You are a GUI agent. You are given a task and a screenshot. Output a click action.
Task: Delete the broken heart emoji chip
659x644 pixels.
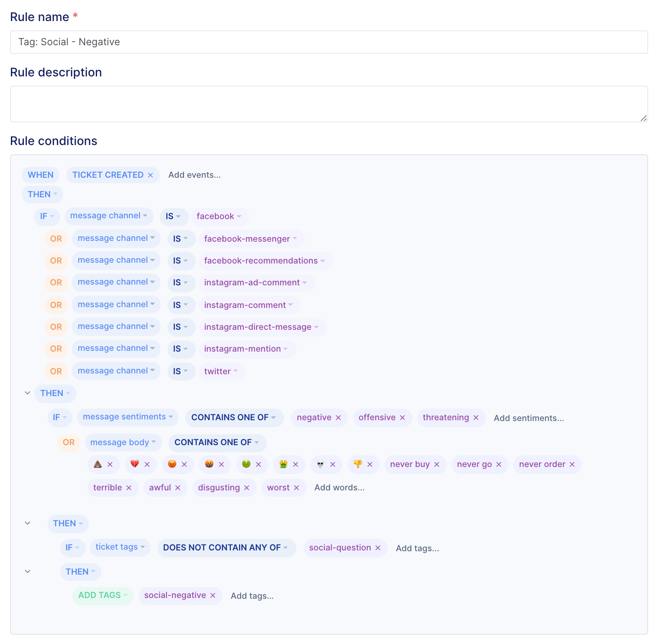147,464
